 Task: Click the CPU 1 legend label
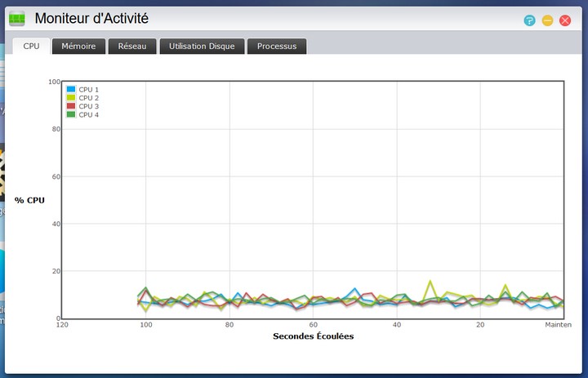pyautogui.click(x=89, y=90)
